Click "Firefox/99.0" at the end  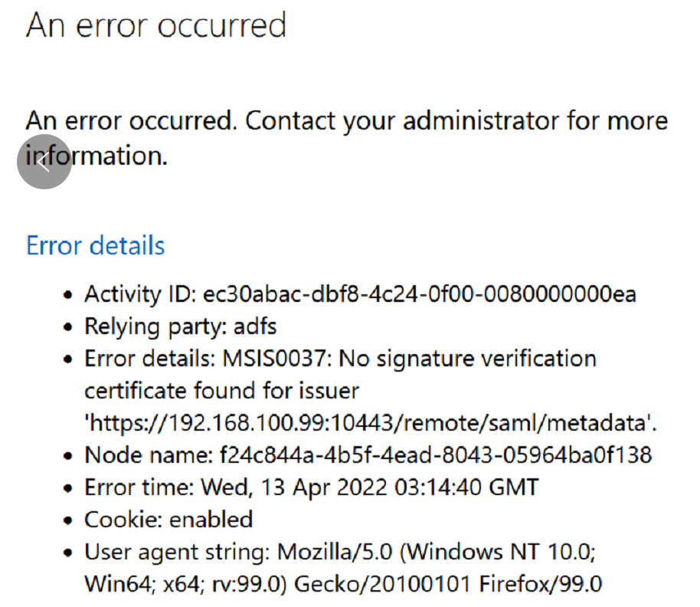[541, 584]
